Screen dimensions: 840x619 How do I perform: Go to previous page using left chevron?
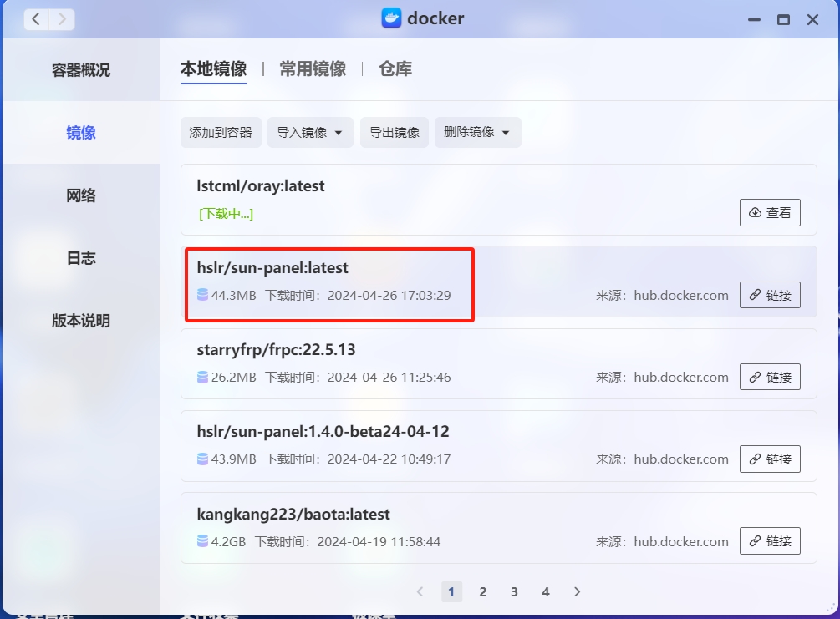coord(420,591)
